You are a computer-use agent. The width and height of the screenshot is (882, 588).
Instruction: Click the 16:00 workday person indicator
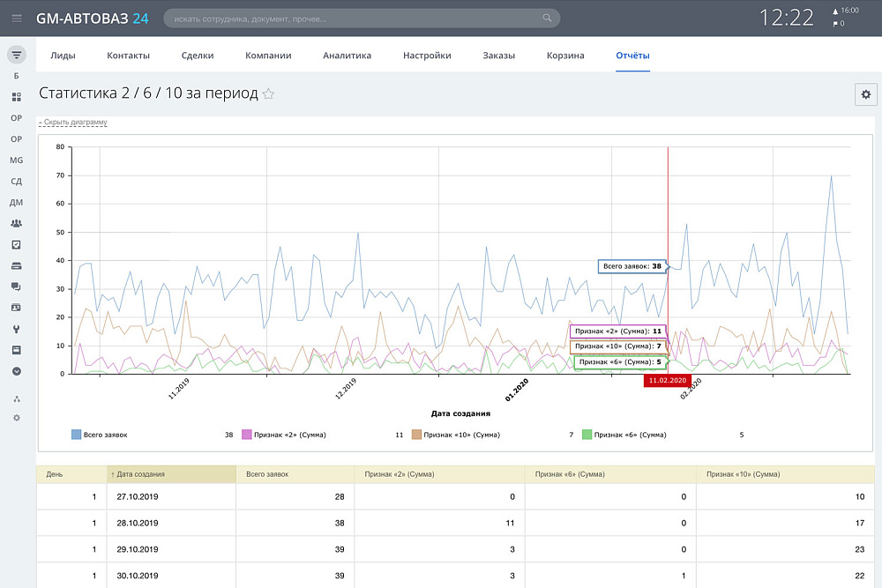(x=846, y=11)
